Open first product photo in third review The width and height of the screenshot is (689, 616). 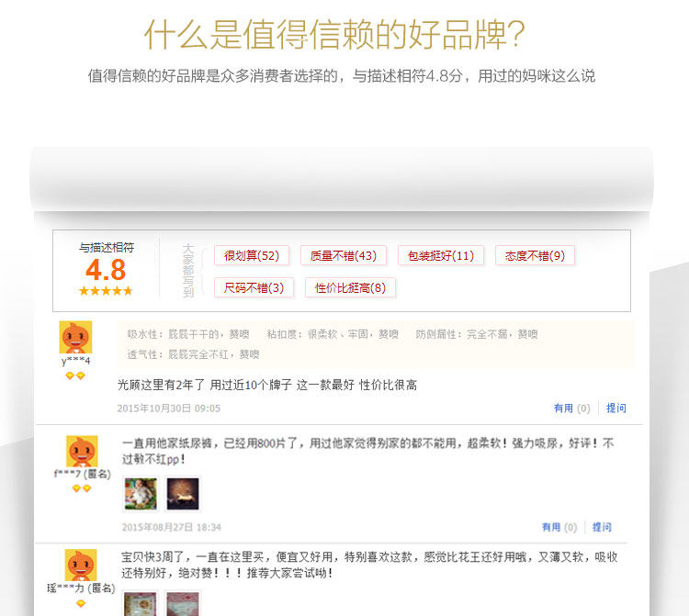(141, 604)
